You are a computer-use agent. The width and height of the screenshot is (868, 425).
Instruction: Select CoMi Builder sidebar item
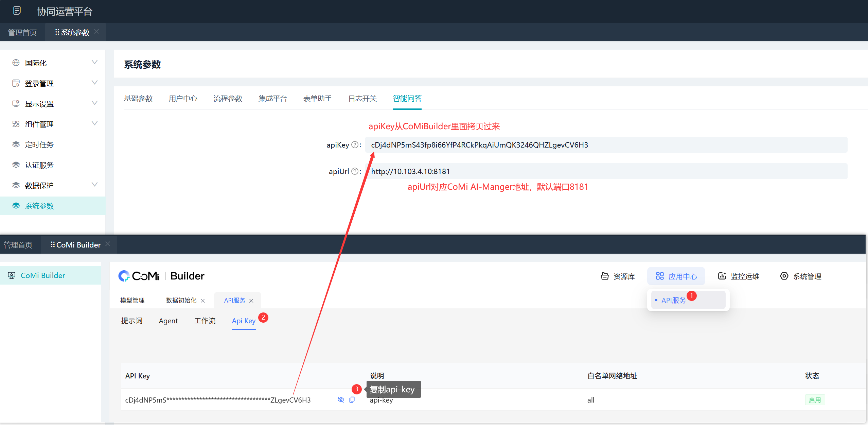pyautogui.click(x=43, y=275)
